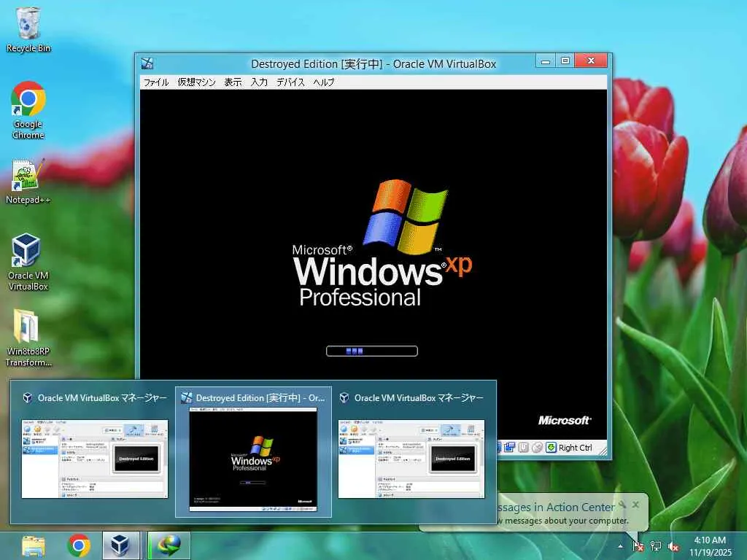747x560 pixels.
Task: Click the Action Center balloon message text
Action: (562, 521)
